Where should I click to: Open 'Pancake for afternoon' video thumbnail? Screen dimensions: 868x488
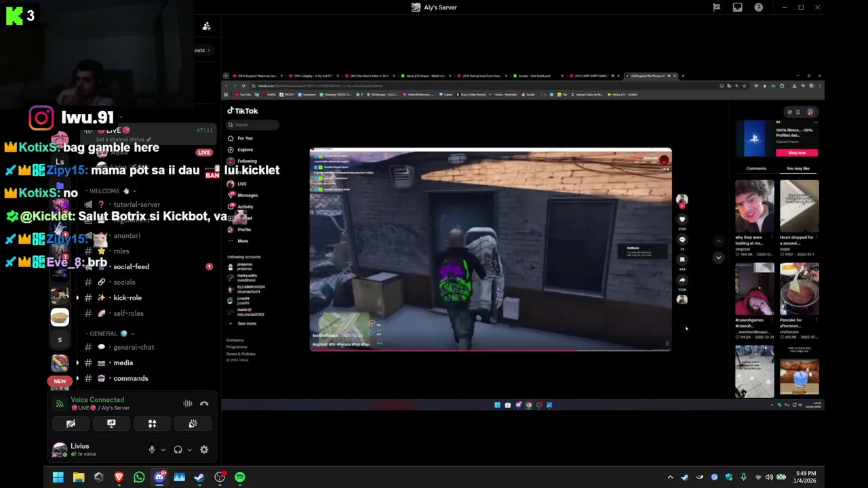(799, 289)
